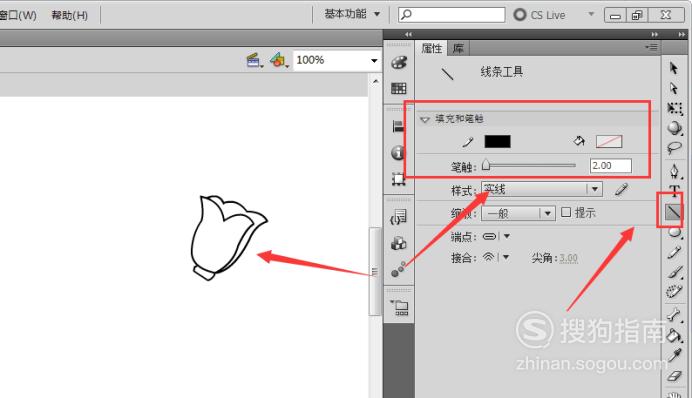The height and width of the screenshot is (398, 692).
Task: Select the Pen tool
Action: [674, 171]
